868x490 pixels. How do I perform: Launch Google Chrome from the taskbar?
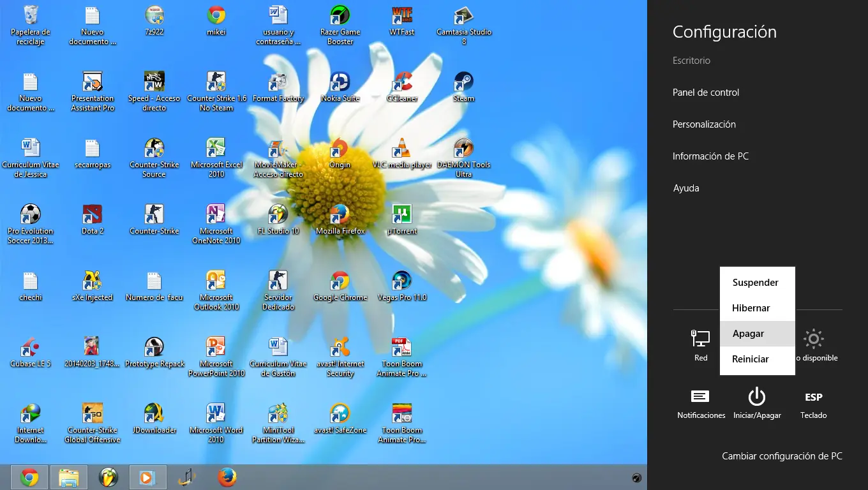(29, 477)
